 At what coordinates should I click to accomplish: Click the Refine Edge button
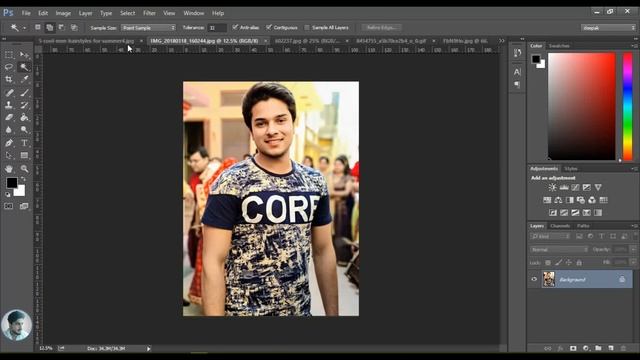tap(382, 27)
